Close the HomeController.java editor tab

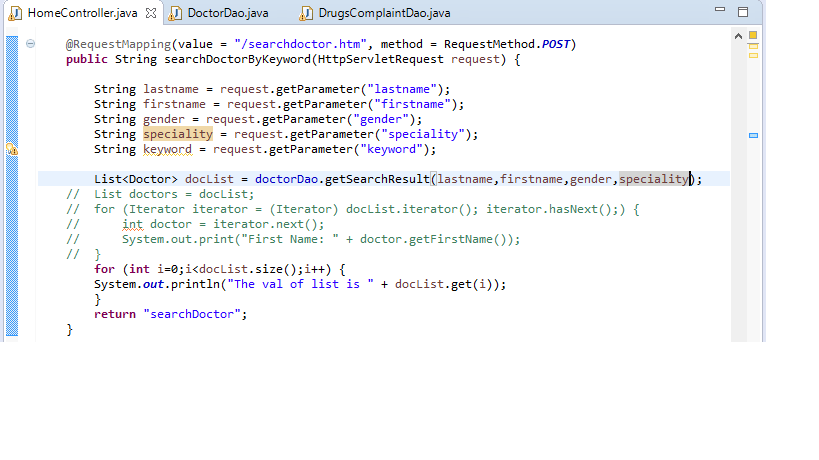click(151, 13)
